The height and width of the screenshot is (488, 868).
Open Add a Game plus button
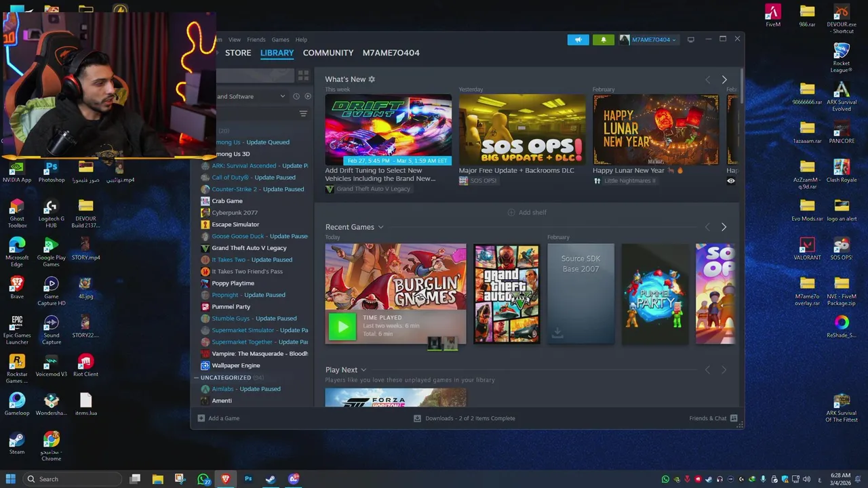pos(218,418)
